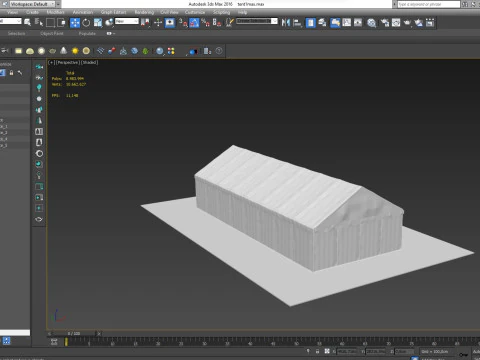Open Edit Named Selection Sets
480x360 pixels.
(x=230, y=22)
